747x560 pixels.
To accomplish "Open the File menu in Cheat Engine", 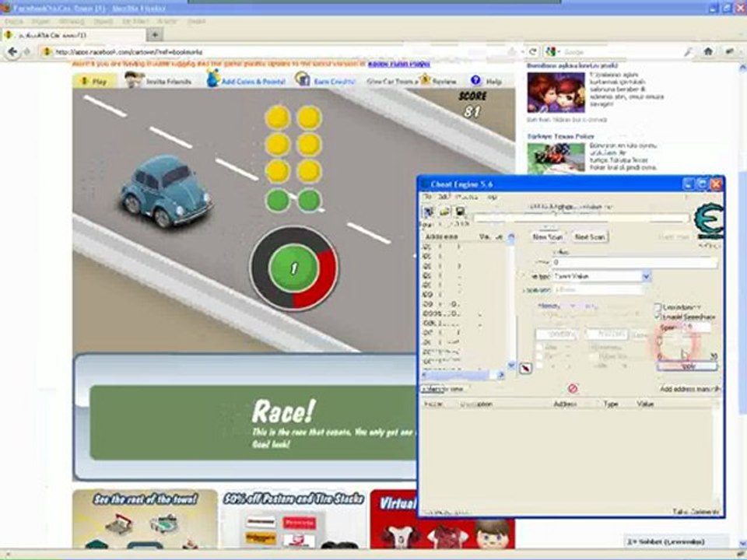I will [427, 197].
